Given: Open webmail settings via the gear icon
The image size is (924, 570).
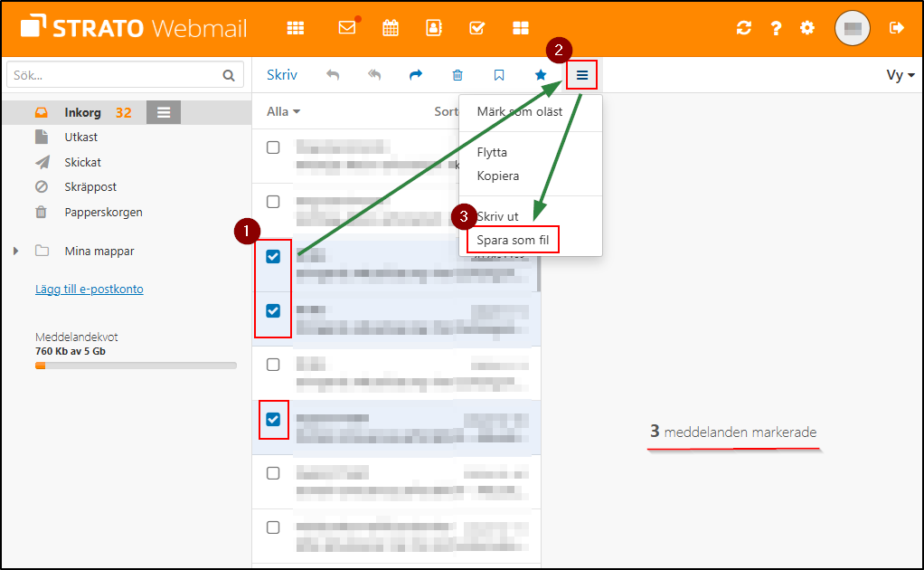Looking at the screenshot, I should tap(806, 28).
